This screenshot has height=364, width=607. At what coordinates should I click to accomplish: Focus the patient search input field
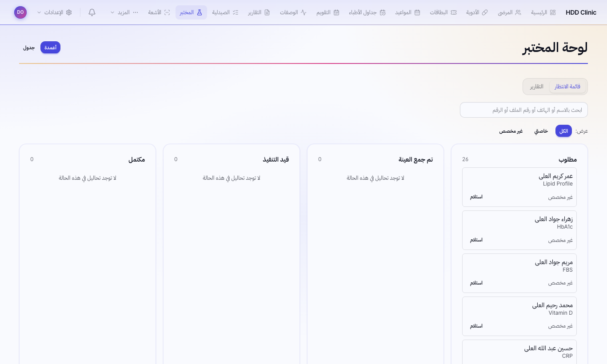524,110
